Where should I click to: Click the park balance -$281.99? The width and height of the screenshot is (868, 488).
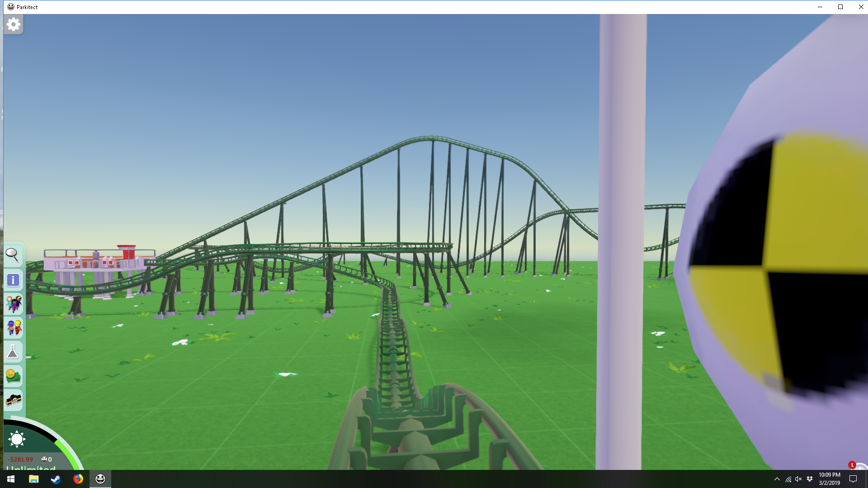(x=21, y=460)
